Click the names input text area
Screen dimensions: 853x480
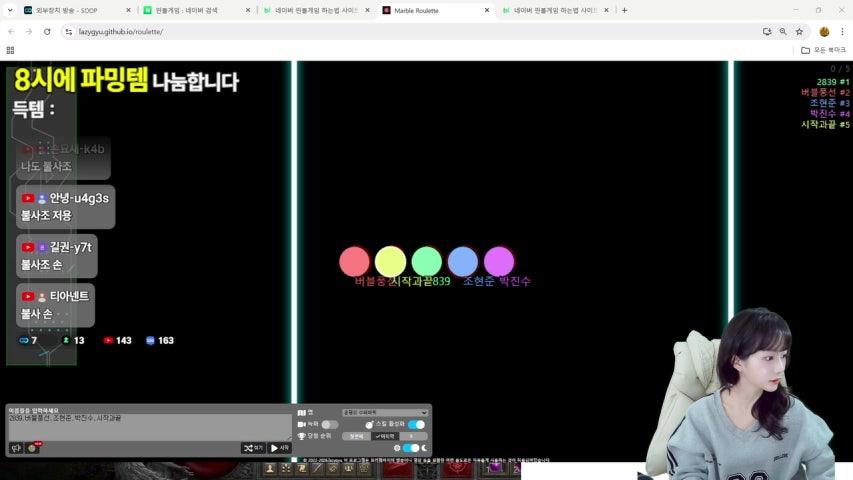(x=135, y=426)
